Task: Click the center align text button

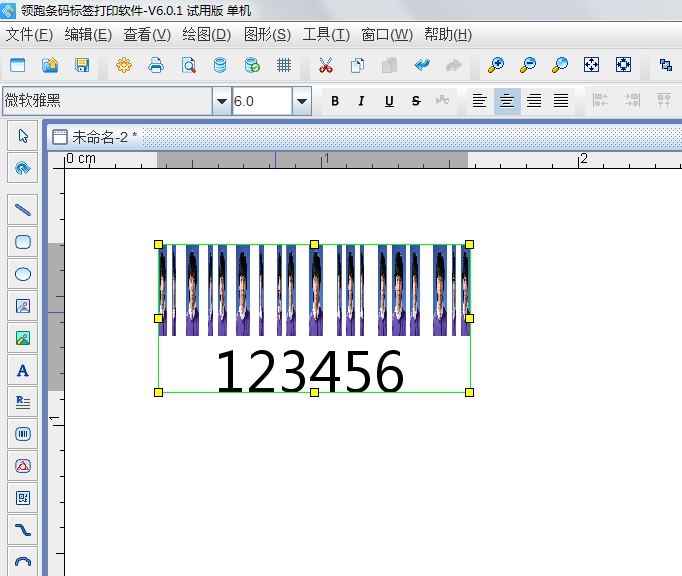Action: 507,101
